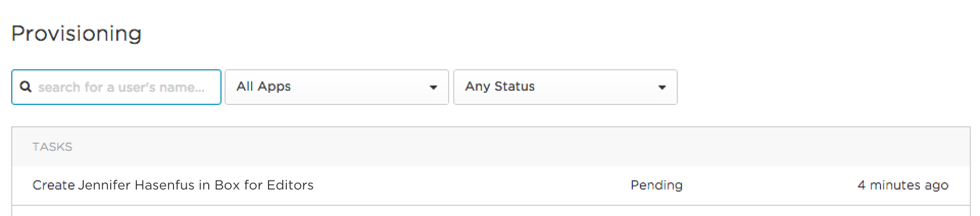Click the partially visible row below the first task
This screenshot has height=216, width=980.
click(x=491, y=211)
